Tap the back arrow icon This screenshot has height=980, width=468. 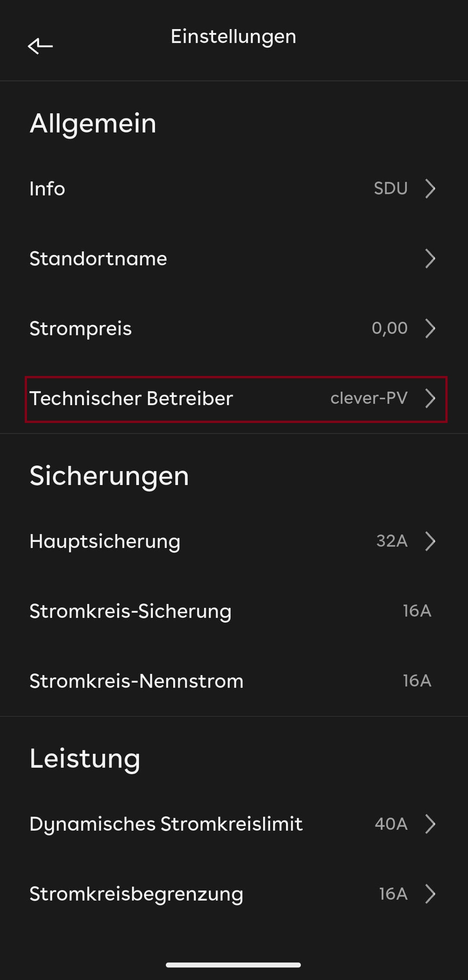(40, 46)
